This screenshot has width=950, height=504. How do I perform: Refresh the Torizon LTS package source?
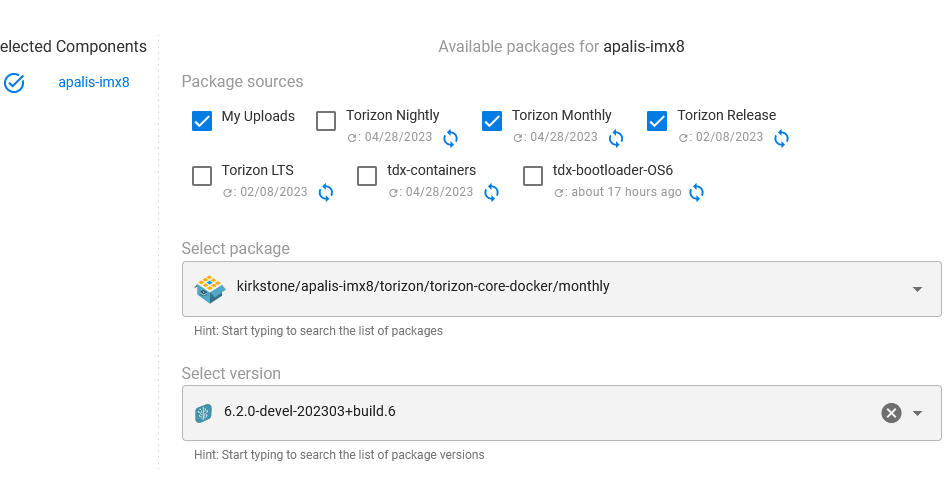326,193
